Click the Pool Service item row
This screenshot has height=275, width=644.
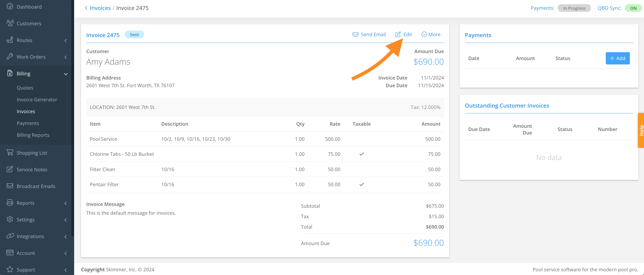point(265,139)
